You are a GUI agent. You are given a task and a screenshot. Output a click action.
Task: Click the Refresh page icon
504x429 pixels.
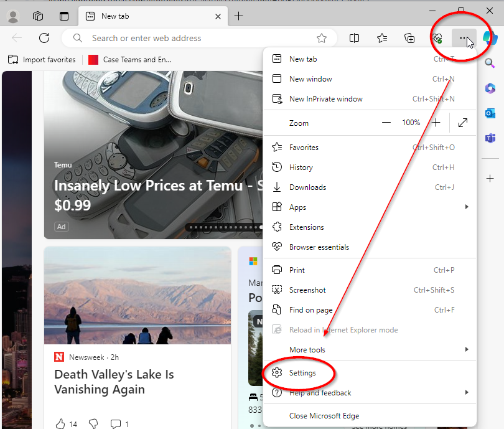click(44, 38)
